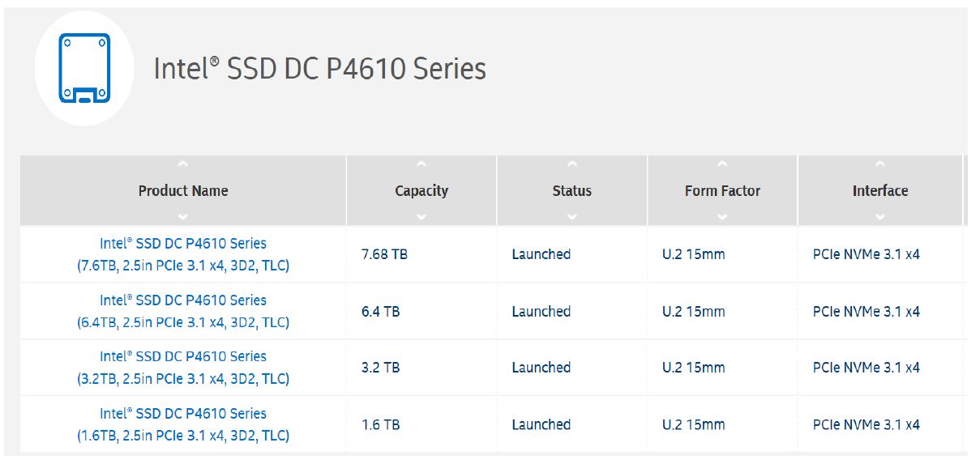Screen dimensions: 980x464
Task: Open the 7.6TB P4610 Series product link
Action: click(x=183, y=254)
